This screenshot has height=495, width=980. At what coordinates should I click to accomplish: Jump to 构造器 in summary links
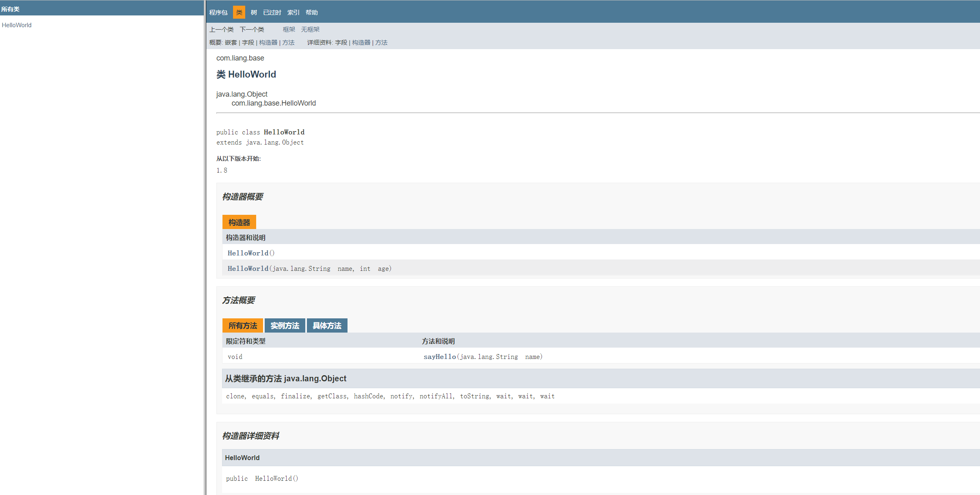[x=268, y=43]
